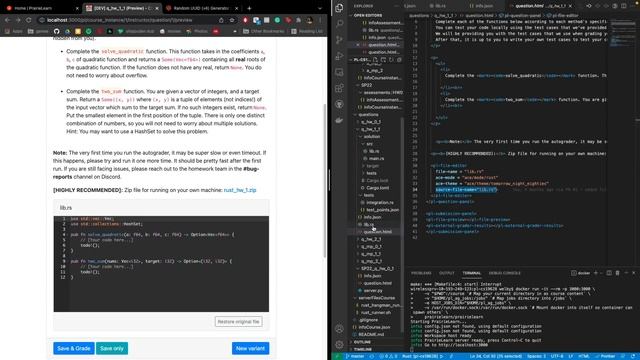Open the Manage gear menu in VS Code
640x360 pixels.
339,344
